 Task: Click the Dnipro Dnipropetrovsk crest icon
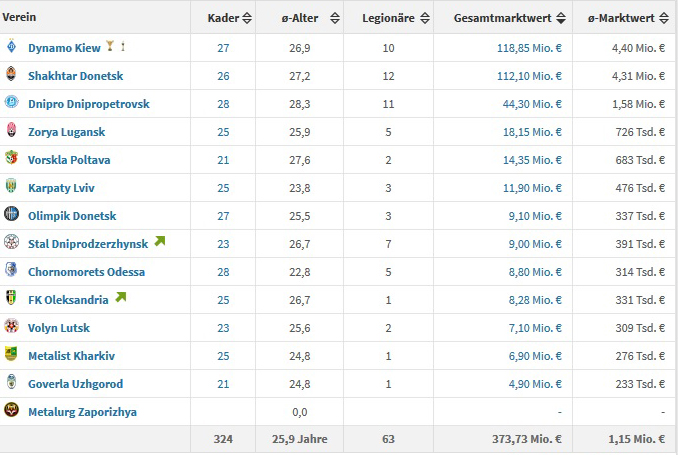point(11,104)
